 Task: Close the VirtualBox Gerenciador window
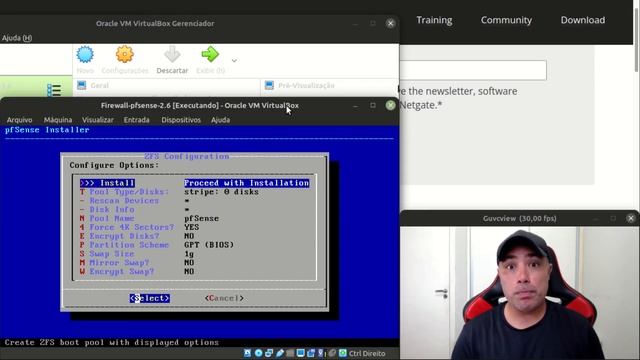pyautogui.click(x=390, y=23)
